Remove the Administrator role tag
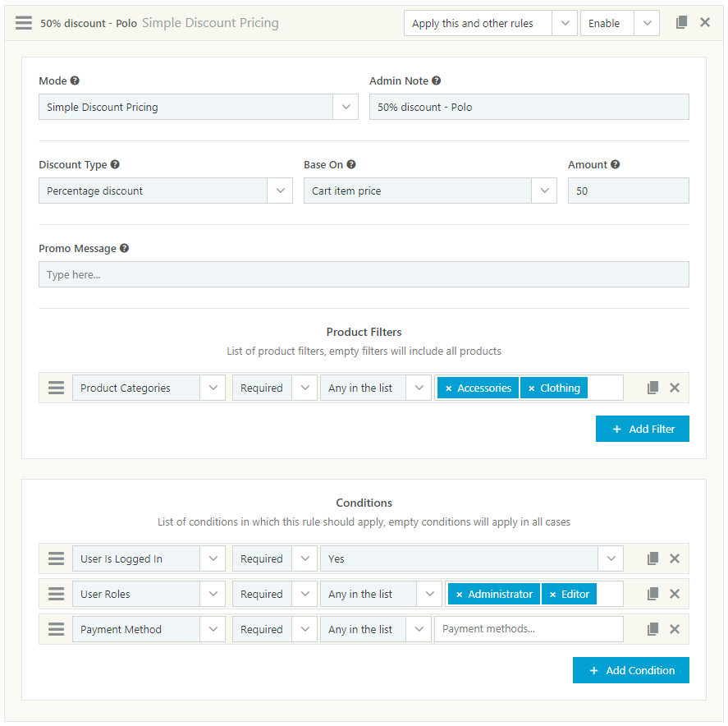The image size is (728, 726). [x=459, y=595]
